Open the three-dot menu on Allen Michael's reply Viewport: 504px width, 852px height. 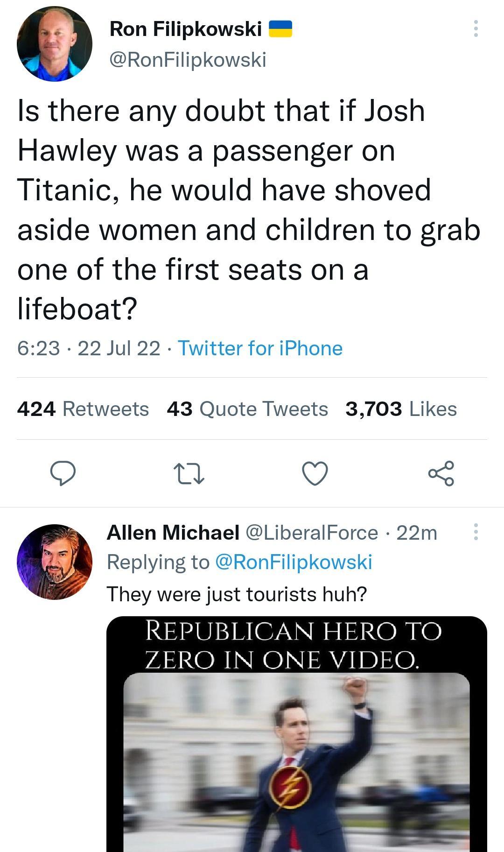(476, 531)
